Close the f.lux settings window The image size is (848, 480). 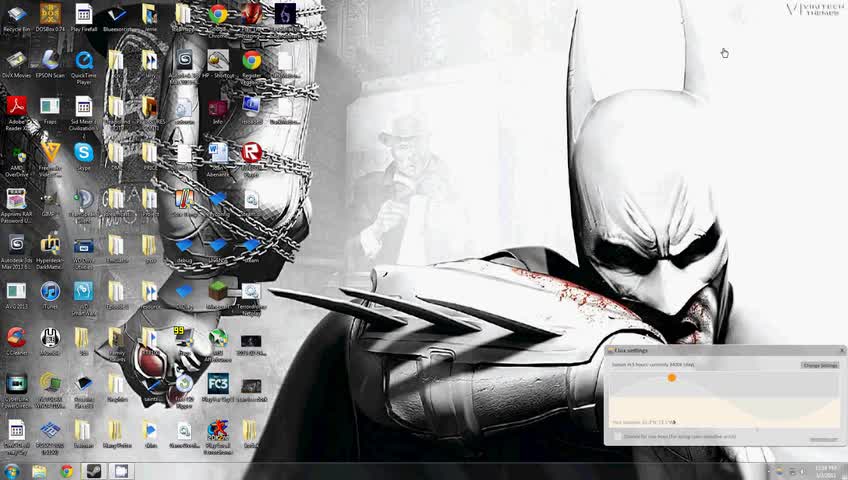pyautogui.click(x=842, y=350)
